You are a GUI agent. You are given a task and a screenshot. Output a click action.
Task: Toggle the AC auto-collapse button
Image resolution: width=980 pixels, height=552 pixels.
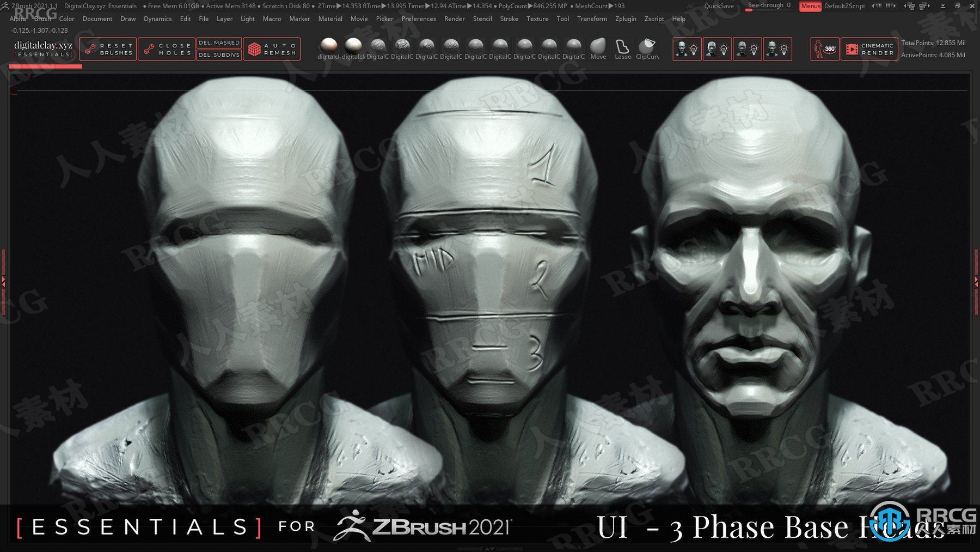[691, 6]
